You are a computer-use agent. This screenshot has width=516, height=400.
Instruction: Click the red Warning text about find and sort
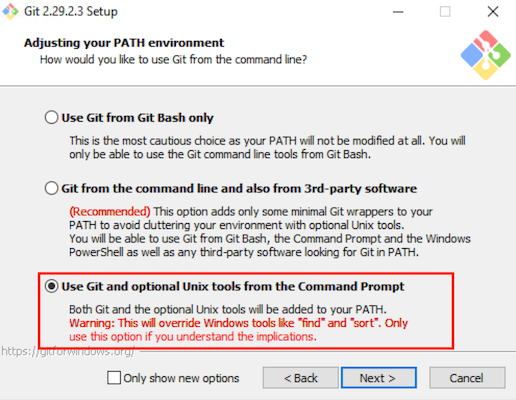tap(238, 330)
